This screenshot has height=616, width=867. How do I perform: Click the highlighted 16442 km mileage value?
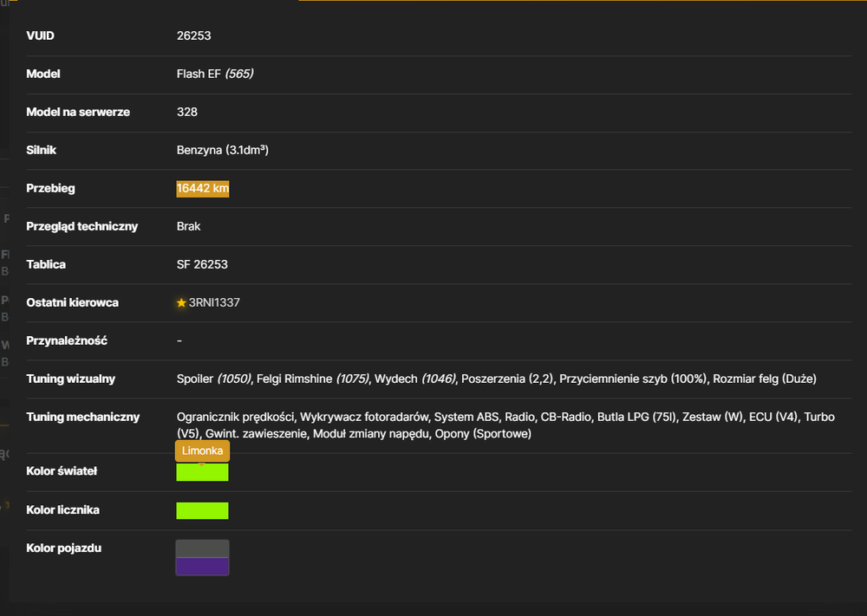[202, 188]
